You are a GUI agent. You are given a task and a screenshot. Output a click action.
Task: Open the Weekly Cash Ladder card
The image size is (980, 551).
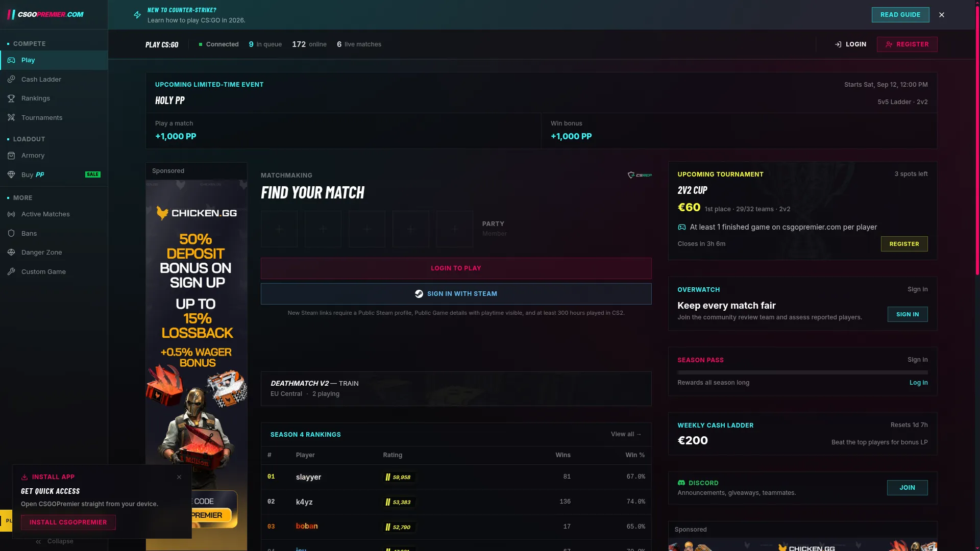click(802, 434)
